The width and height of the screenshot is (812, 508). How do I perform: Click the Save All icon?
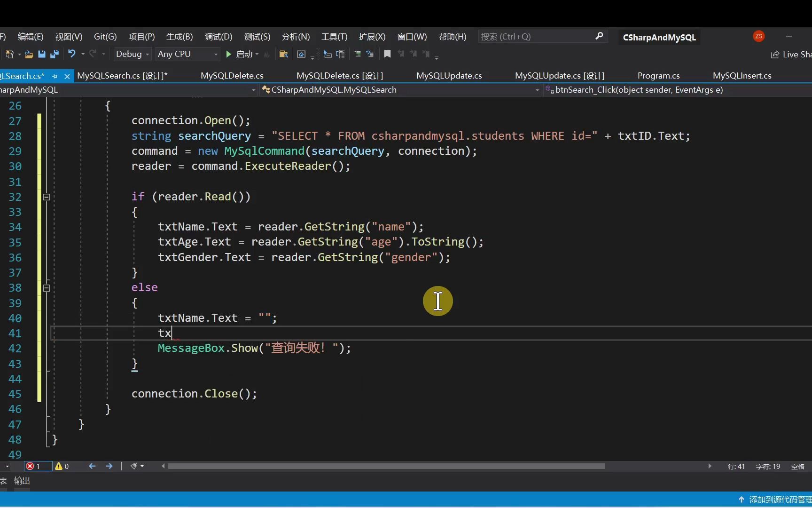(x=54, y=54)
